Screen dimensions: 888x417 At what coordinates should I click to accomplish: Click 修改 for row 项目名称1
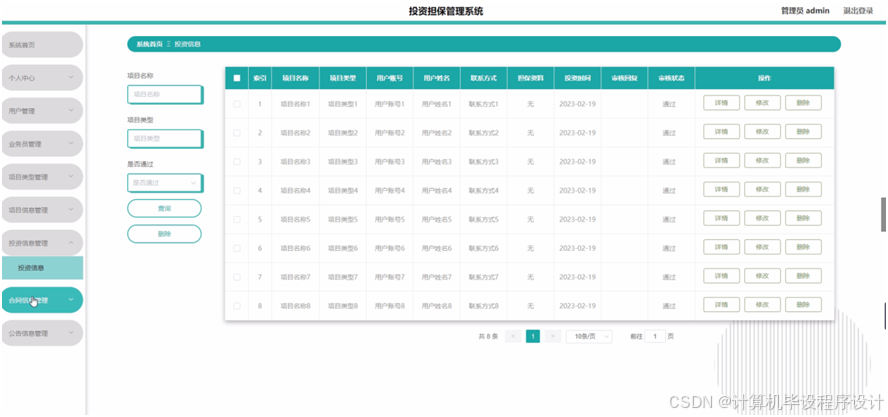coord(762,103)
